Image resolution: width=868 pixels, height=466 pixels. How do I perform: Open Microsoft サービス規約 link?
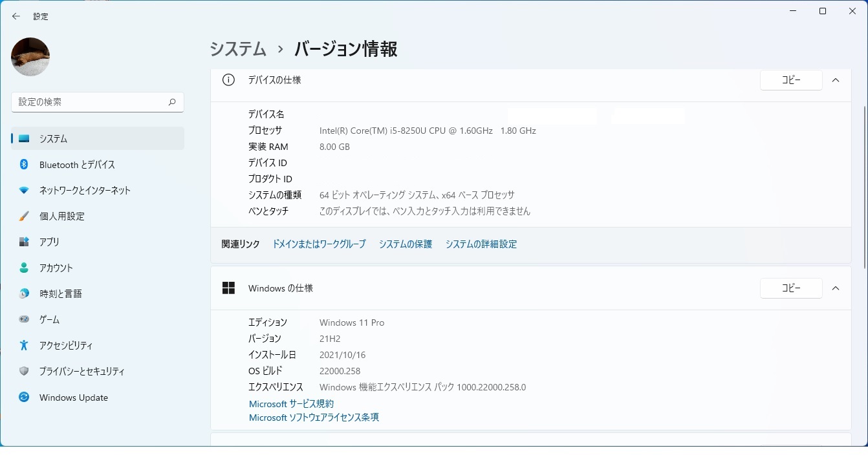coord(292,404)
